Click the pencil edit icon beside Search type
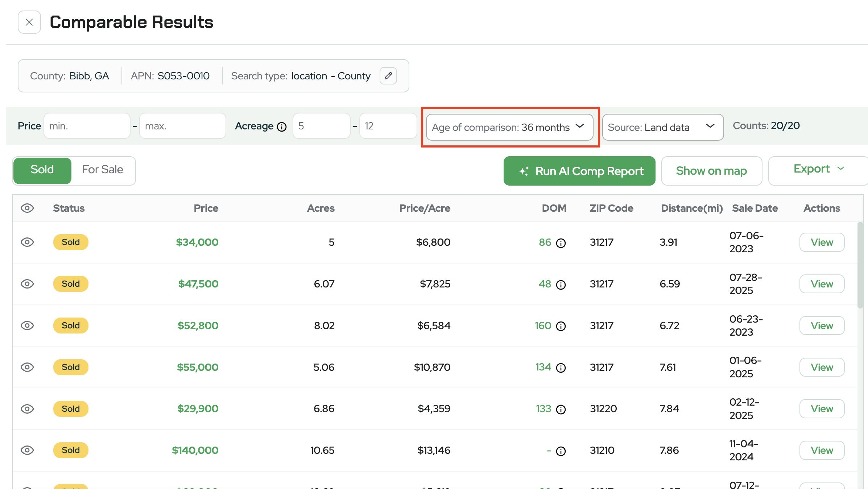This screenshot has height=489, width=868. [x=388, y=76]
